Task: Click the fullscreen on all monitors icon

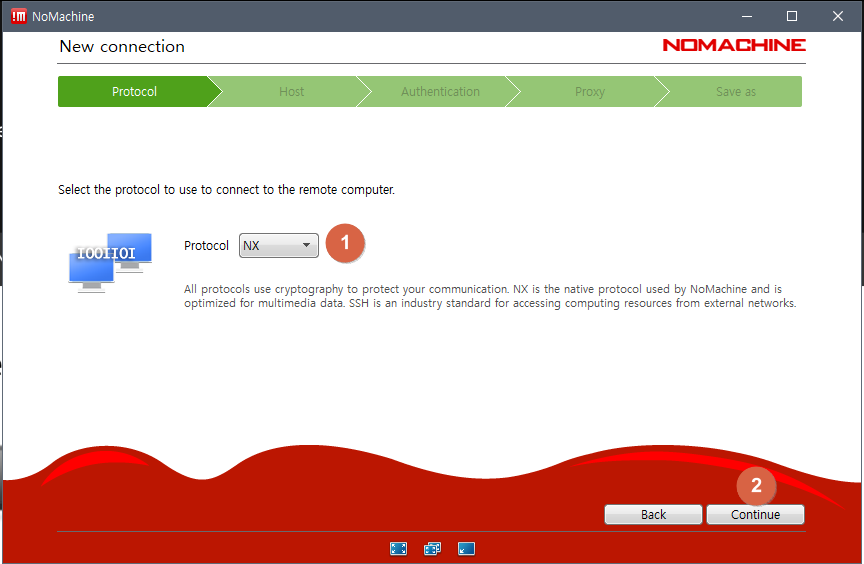Action: pyautogui.click(x=433, y=549)
